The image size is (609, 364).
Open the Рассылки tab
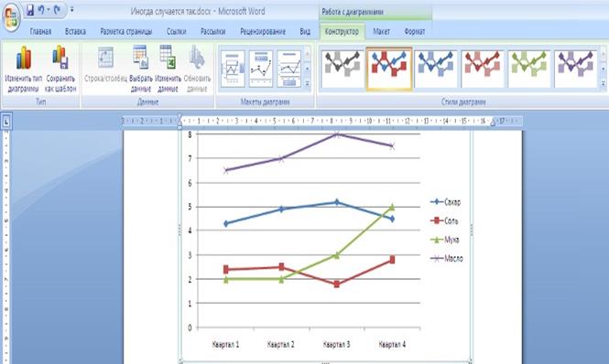coord(212,31)
